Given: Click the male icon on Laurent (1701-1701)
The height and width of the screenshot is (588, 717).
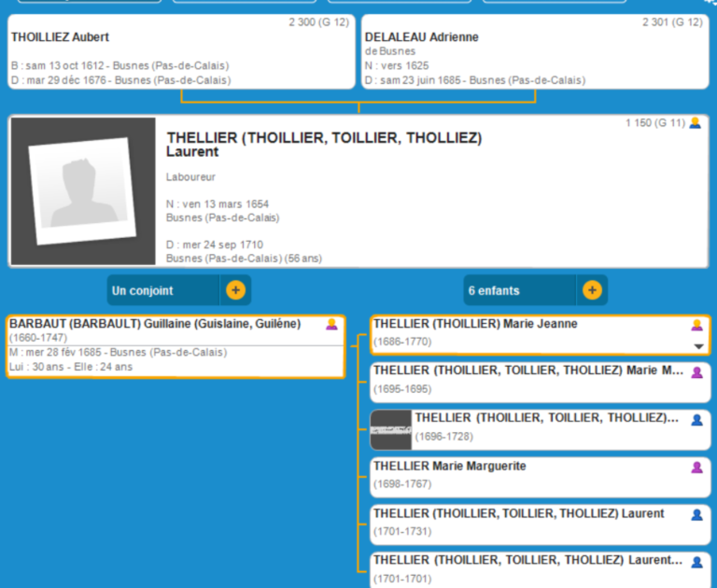Looking at the screenshot, I should (696, 562).
